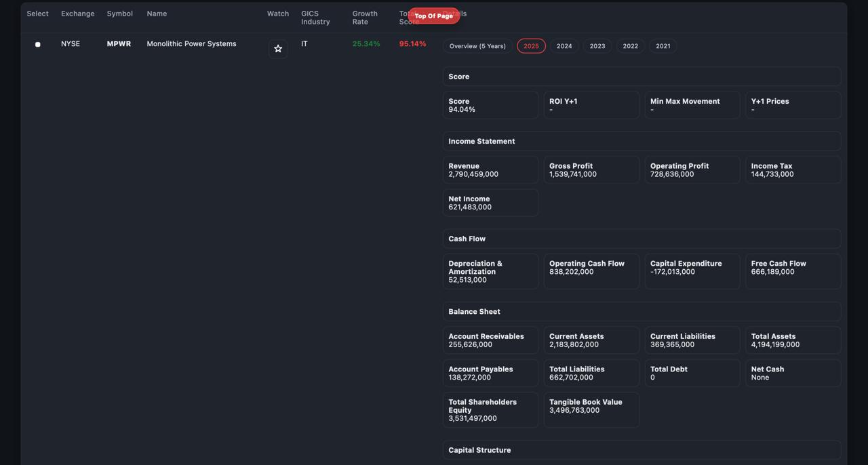
Task: Switch to the 2021 year tab
Action: (663, 46)
